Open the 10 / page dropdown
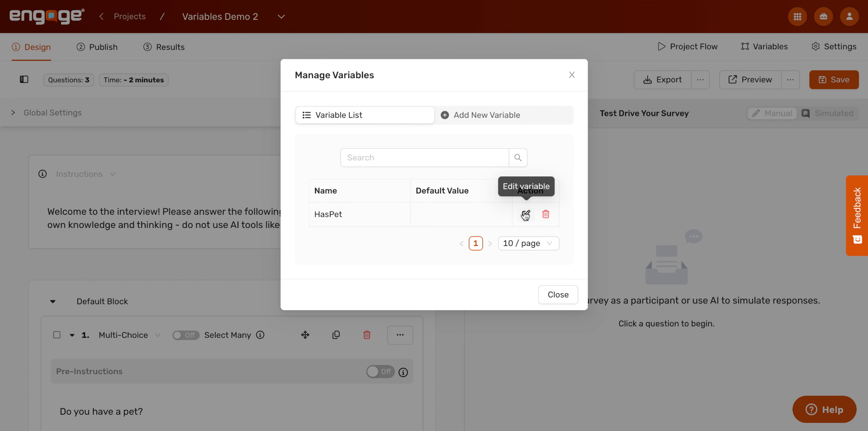This screenshot has height=431, width=868. (529, 243)
